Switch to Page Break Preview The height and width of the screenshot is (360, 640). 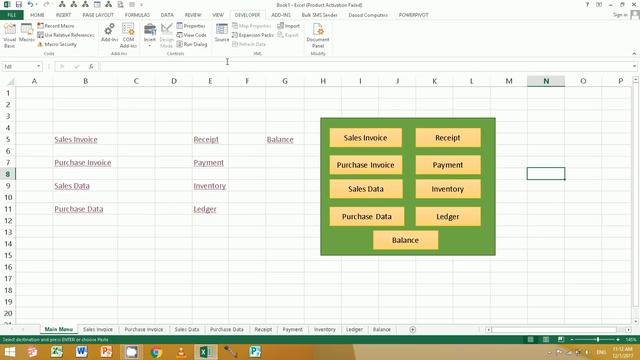tap(561, 340)
